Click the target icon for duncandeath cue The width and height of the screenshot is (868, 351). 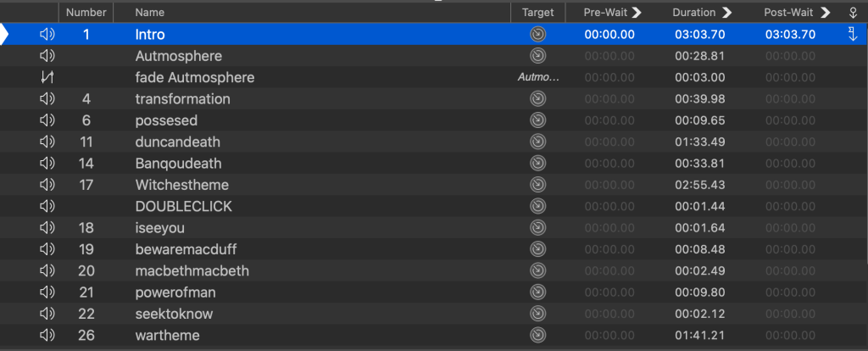[x=537, y=142]
